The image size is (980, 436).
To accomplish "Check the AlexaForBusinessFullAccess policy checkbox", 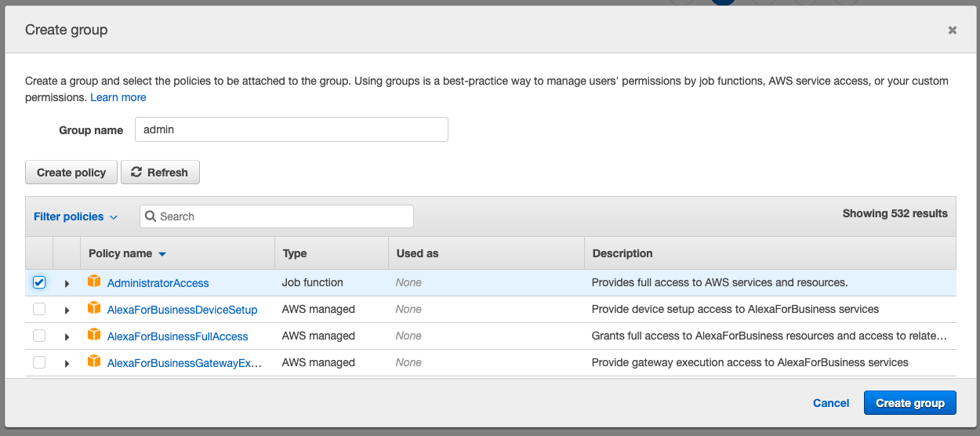I will [x=39, y=336].
